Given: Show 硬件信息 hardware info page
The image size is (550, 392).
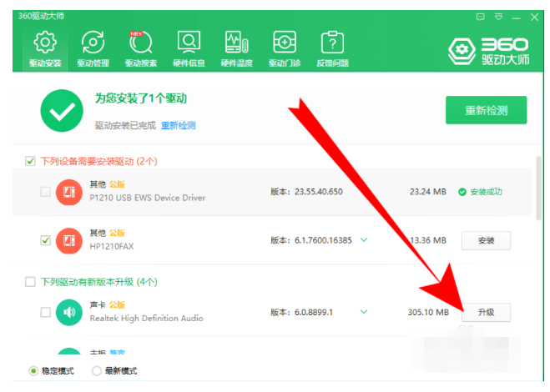Looking at the screenshot, I should [189, 48].
